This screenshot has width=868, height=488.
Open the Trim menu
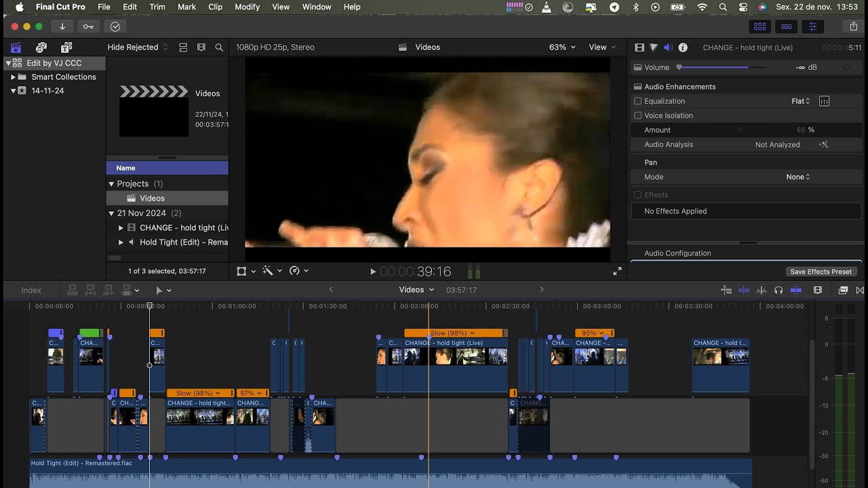(x=157, y=7)
